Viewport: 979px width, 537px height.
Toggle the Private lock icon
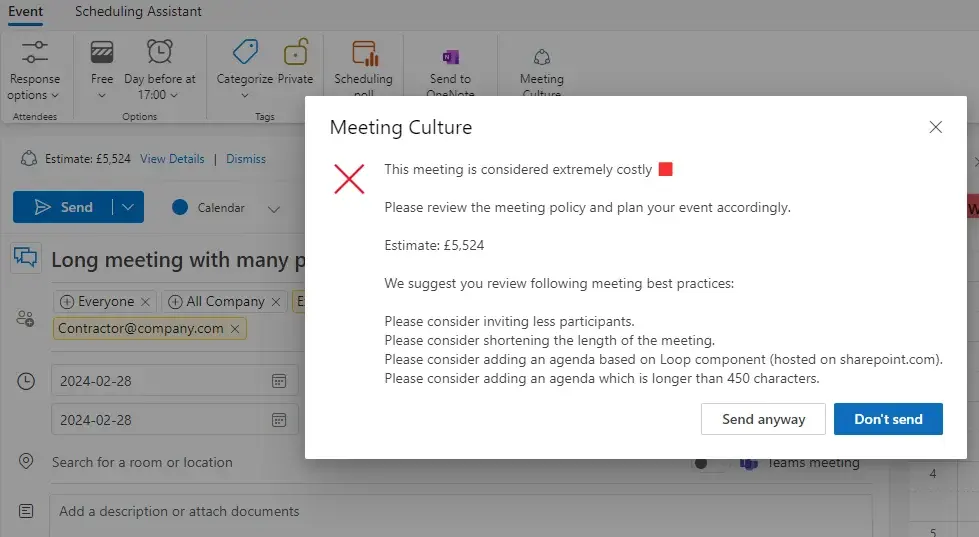tap(295, 52)
